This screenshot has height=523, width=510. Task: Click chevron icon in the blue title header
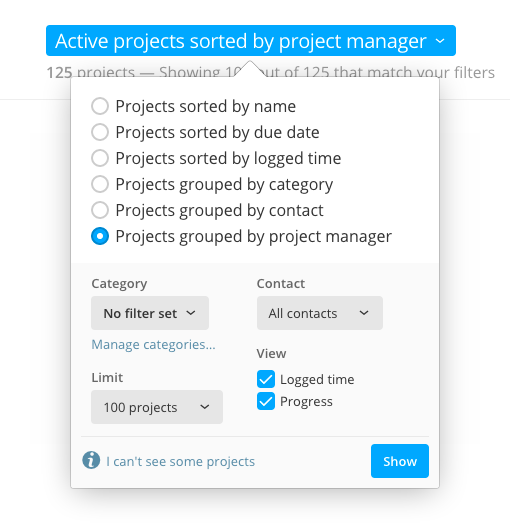440,41
